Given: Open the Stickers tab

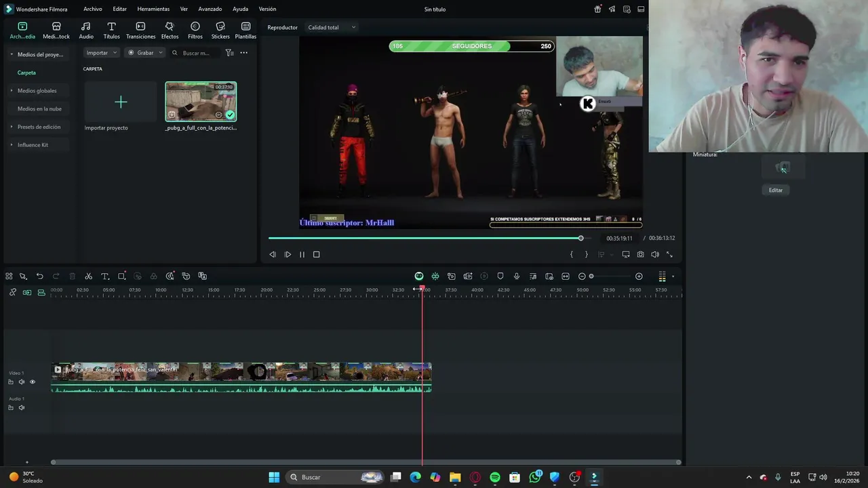Looking at the screenshot, I should coord(220,30).
